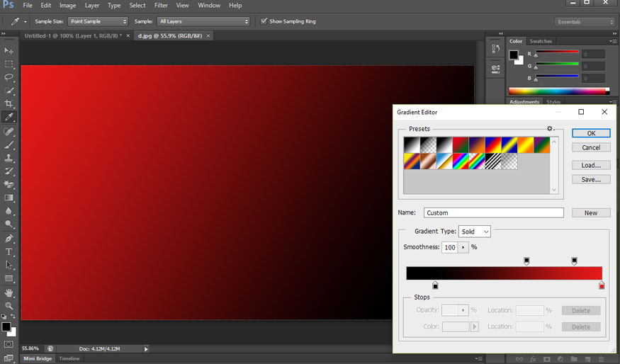
Task: Swap foreground and background colors
Action: pyautogui.click(x=13, y=316)
